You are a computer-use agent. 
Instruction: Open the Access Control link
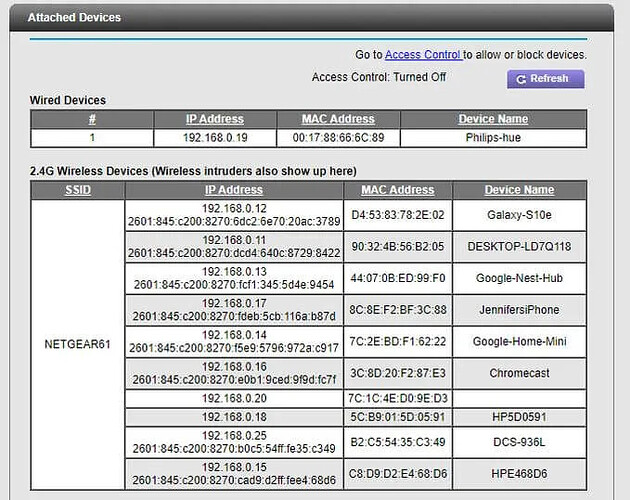click(x=422, y=54)
